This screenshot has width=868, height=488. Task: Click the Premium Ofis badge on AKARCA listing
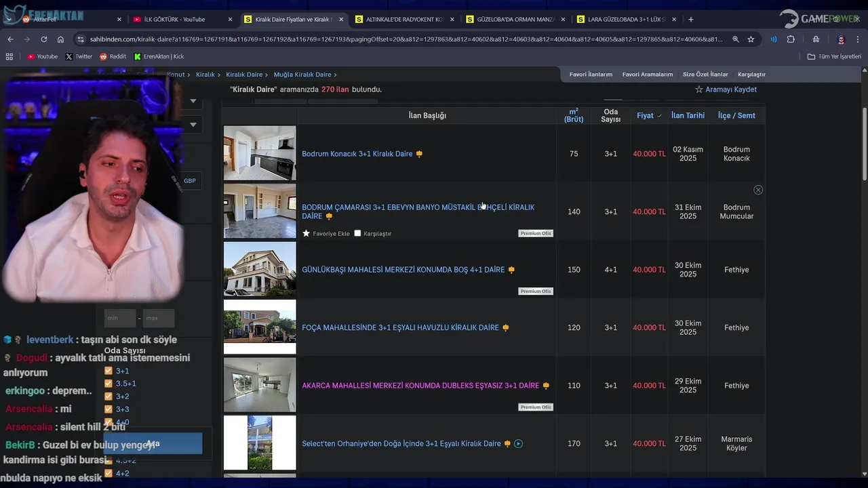[x=536, y=407]
